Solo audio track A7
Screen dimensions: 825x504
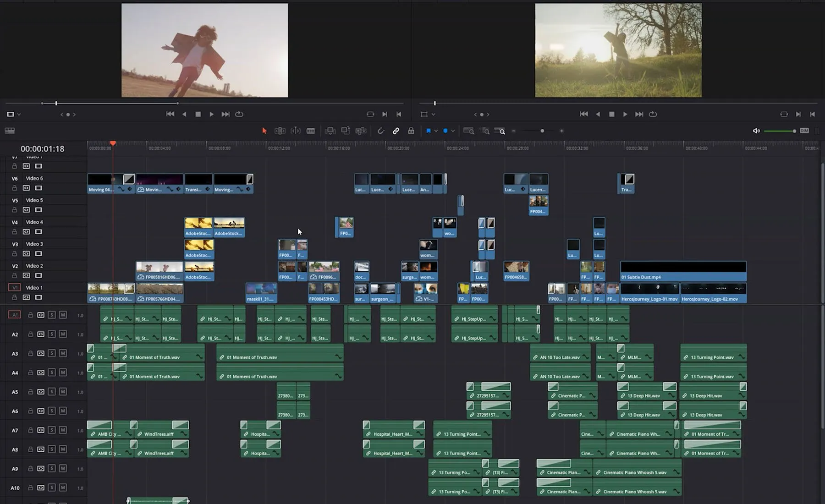tap(52, 430)
